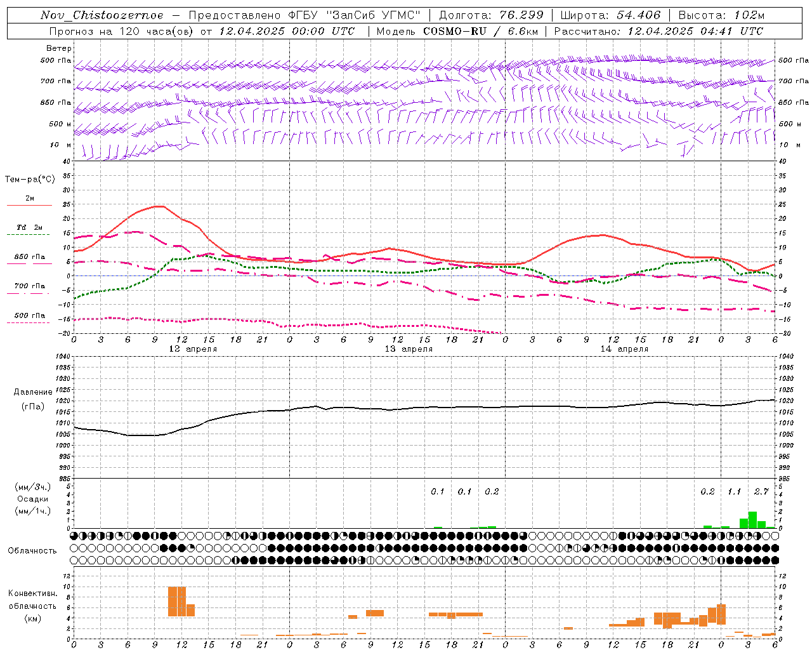Click the Высота: 102м text
Image resolution: width=812 pixels, height=650 pixels.
(722, 15)
